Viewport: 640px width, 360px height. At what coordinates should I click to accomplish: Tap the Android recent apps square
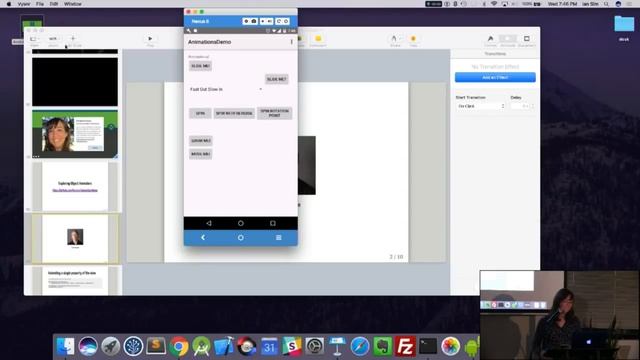[x=273, y=223]
